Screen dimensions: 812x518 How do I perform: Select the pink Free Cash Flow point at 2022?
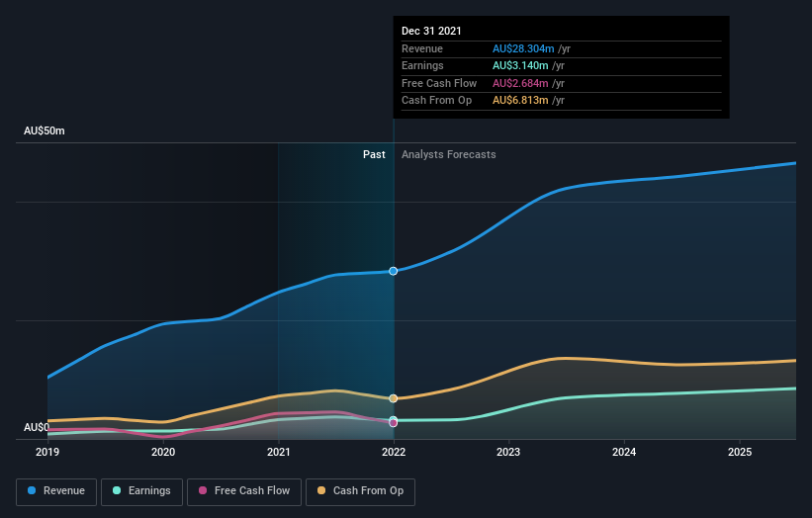(x=393, y=423)
